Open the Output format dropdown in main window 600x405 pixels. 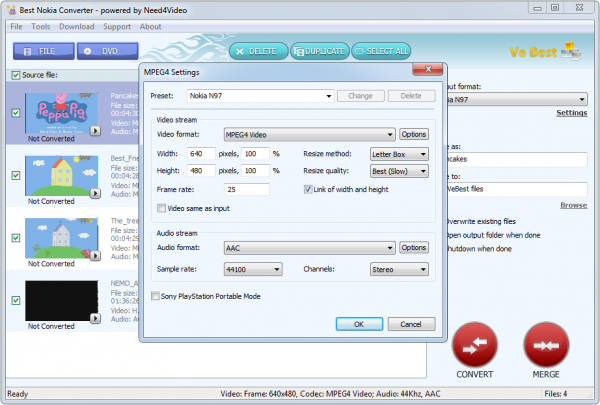517,100
